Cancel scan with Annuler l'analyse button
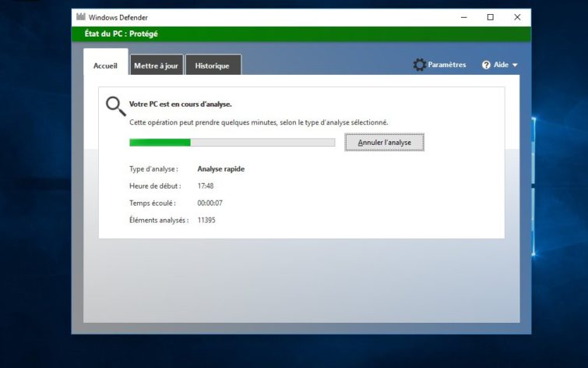588x368 pixels. 385,143
